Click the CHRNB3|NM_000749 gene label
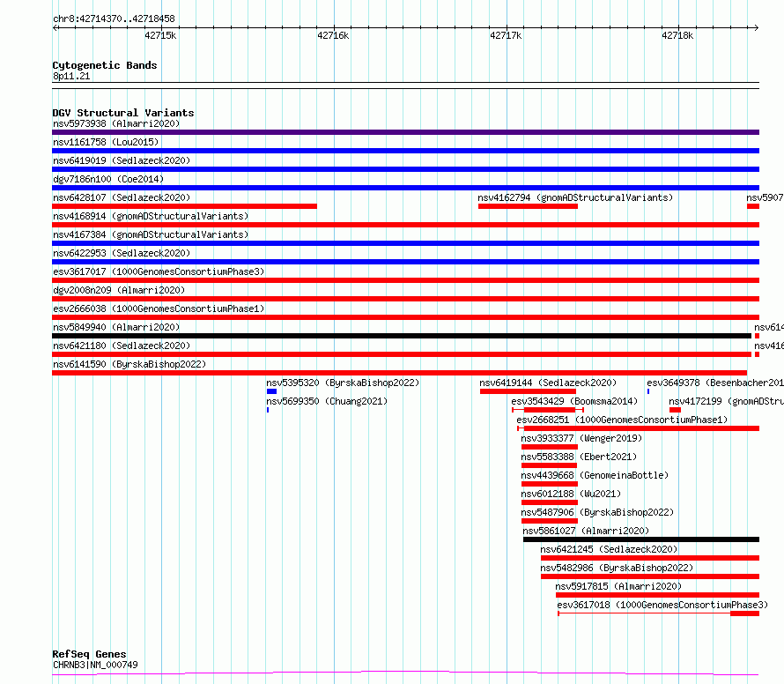The width and height of the screenshot is (784, 684). 95,665
